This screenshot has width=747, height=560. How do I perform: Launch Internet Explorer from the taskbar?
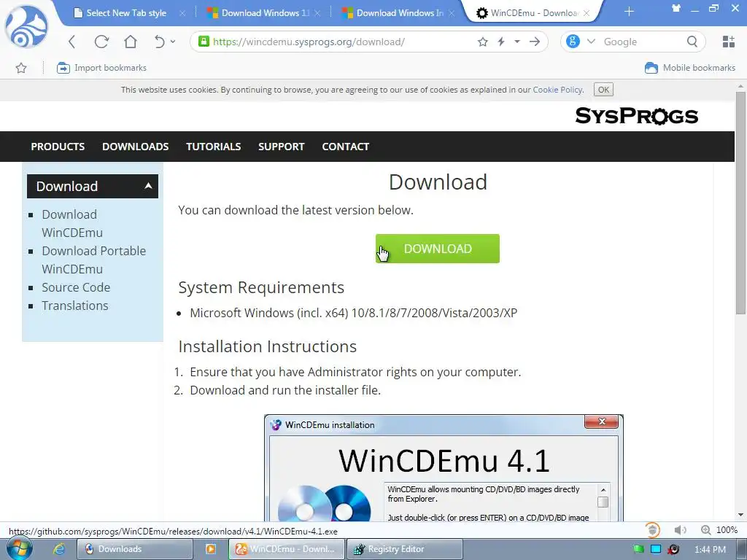click(58, 549)
